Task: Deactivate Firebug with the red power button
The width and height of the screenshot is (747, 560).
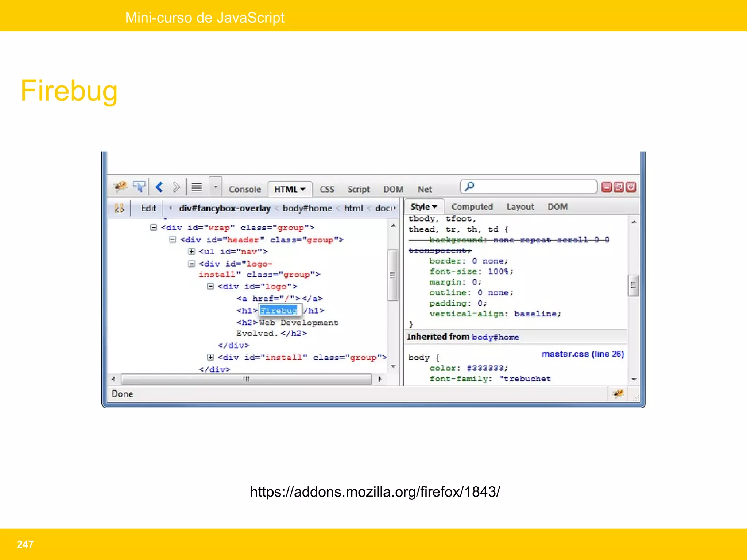Action: click(x=631, y=187)
